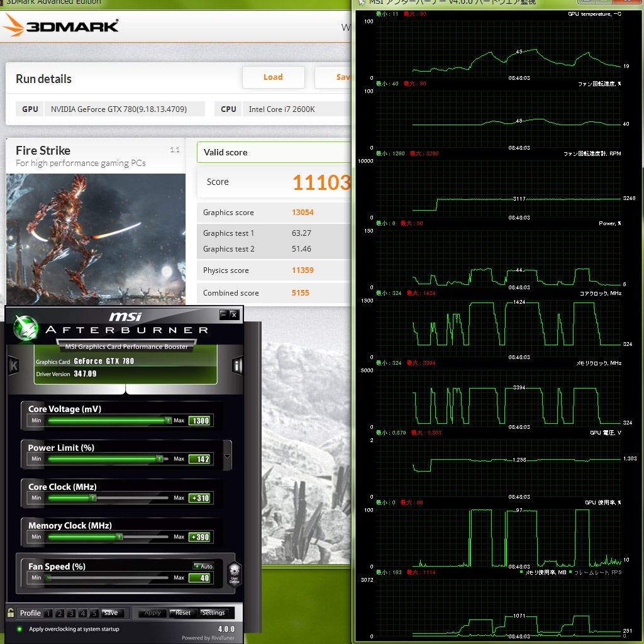644x644 pixels.
Task: Toggle Auto fan speed mode
Action: [203, 566]
